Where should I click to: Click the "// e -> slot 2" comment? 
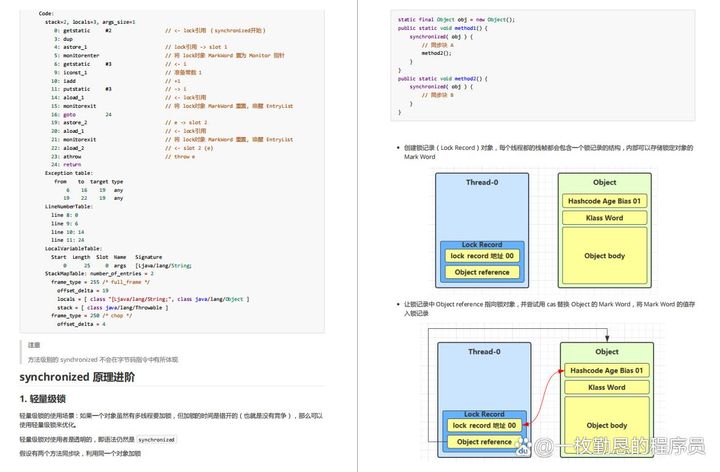(186, 123)
